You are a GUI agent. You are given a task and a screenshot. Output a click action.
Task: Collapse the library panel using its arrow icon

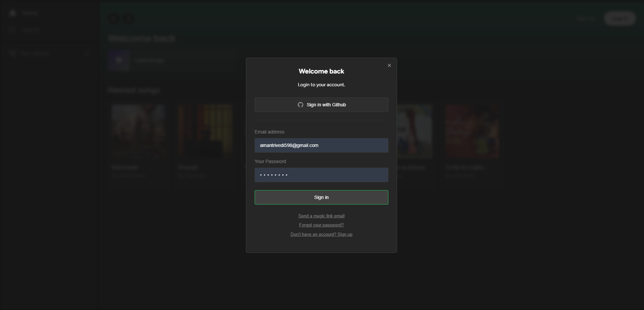click(x=87, y=53)
